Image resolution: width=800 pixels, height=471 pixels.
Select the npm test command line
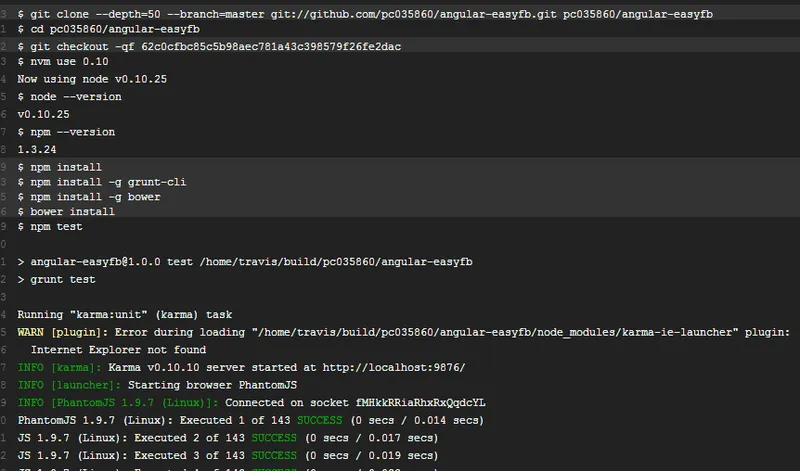tap(56, 227)
